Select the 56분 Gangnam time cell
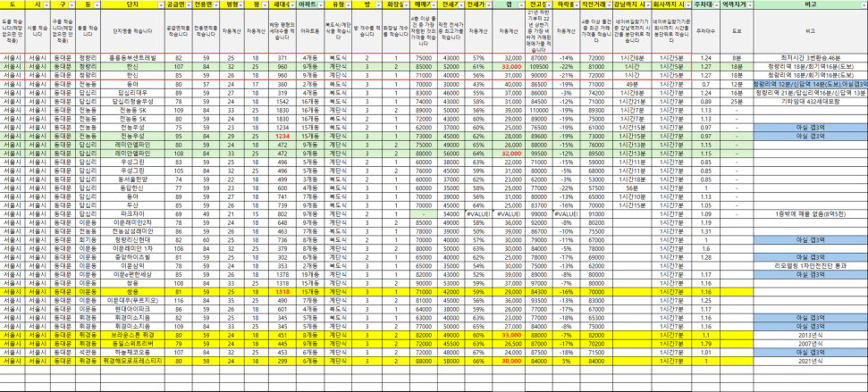The height and width of the screenshot is (392, 868). [x=631, y=188]
